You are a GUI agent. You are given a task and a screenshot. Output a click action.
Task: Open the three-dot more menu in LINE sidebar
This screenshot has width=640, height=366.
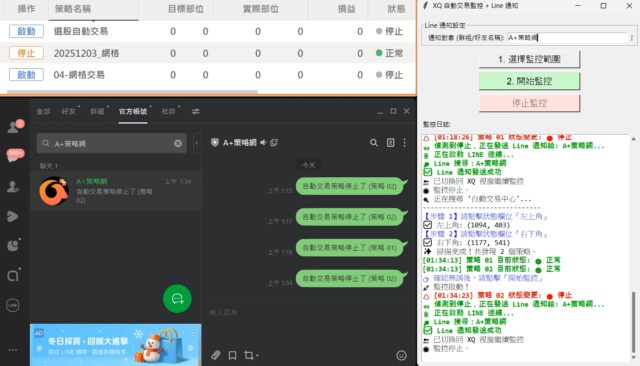pos(13,350)
